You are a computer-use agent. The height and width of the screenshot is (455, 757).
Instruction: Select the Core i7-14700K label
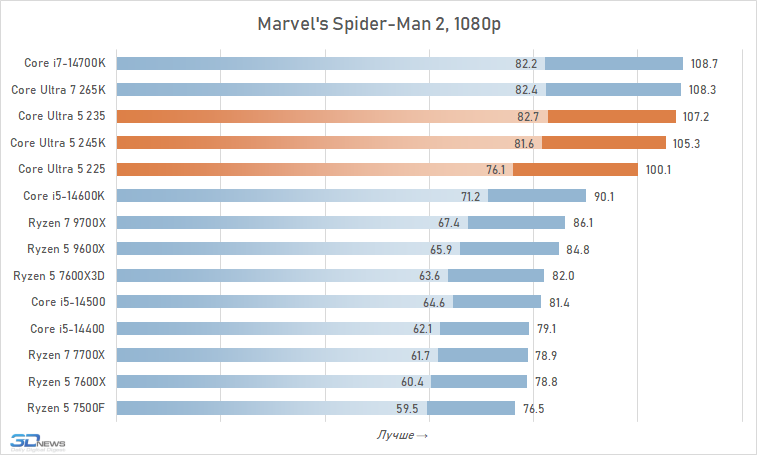tap(64, 64)
